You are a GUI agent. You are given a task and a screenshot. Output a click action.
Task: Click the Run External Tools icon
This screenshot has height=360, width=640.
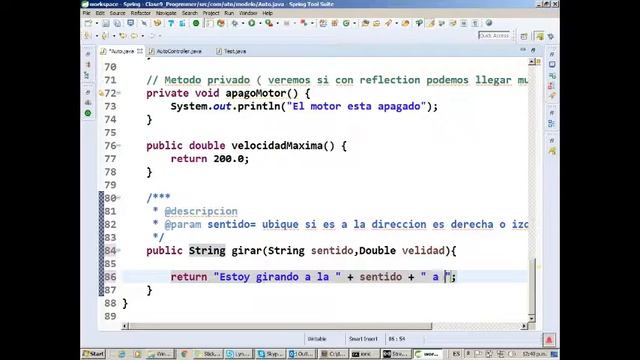click(269, 23)
